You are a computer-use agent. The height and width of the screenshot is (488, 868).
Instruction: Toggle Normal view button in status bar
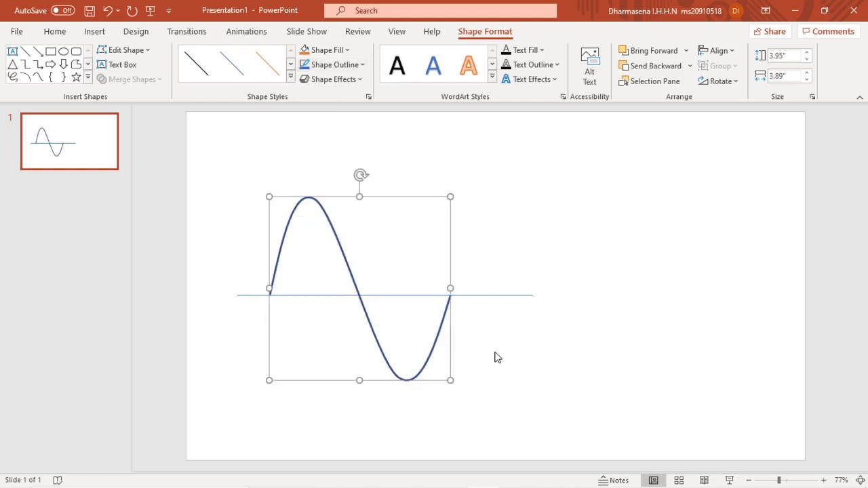pos(653,480)
